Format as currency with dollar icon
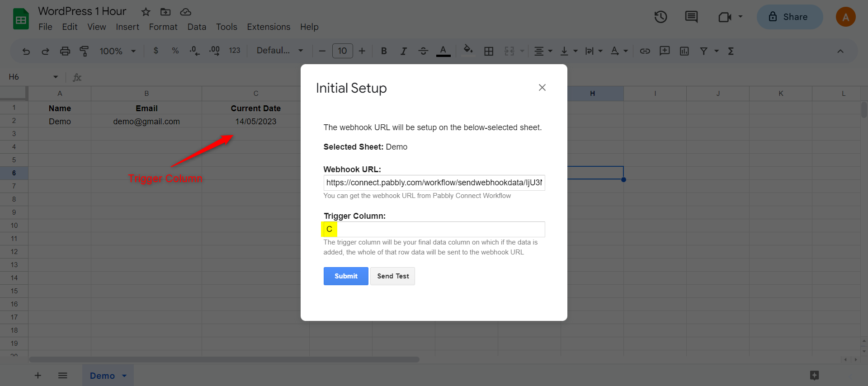The image size is (868, 386). point(156,51)
